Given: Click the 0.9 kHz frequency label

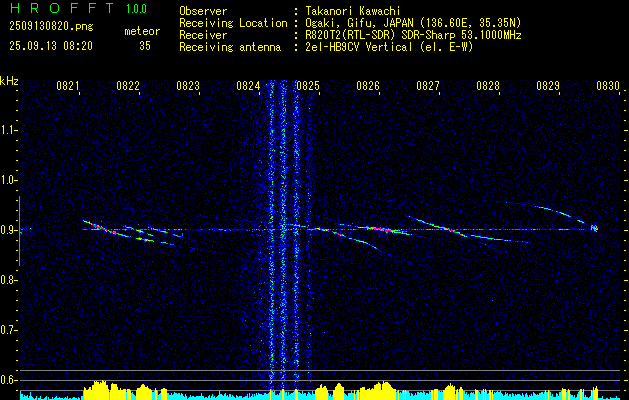Looking at the screenshot, I should [x=7, y=230].
